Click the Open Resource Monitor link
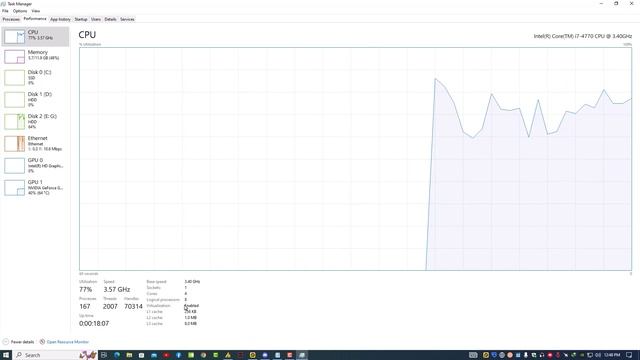The height and width of the screenshot is (360, 640). pos(64,342)
